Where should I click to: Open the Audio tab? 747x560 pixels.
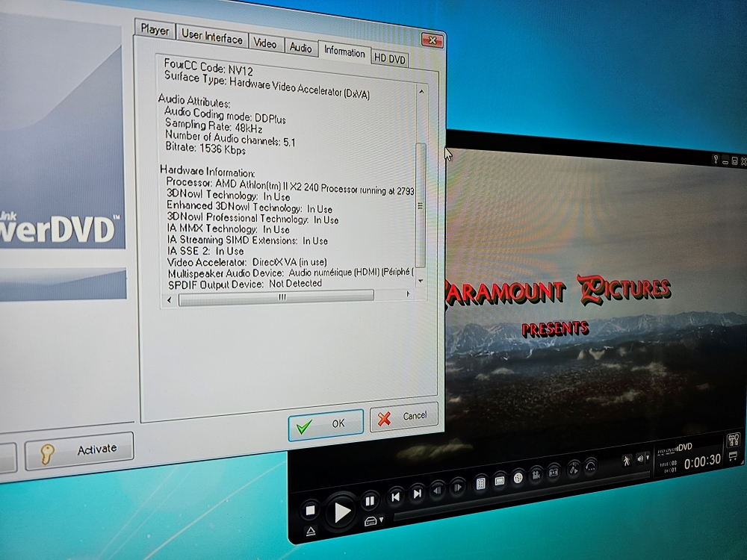point(300,48)
